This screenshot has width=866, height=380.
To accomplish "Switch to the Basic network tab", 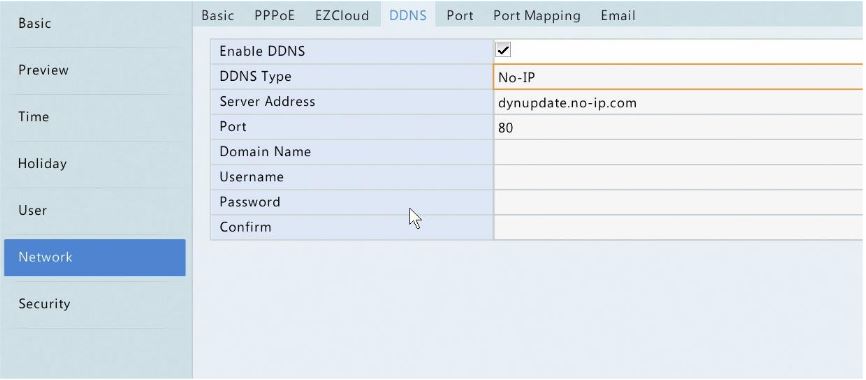I will (x=218, y=15).
